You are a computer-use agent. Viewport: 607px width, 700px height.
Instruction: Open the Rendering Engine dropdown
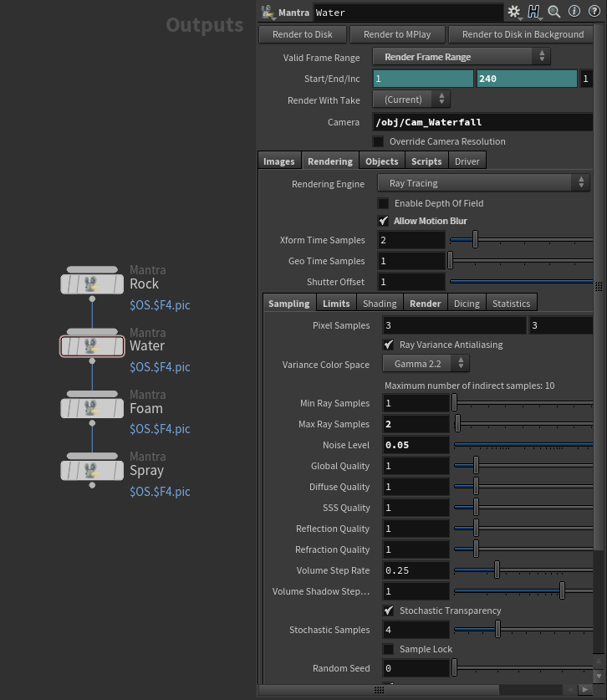(x=484, y=183)
